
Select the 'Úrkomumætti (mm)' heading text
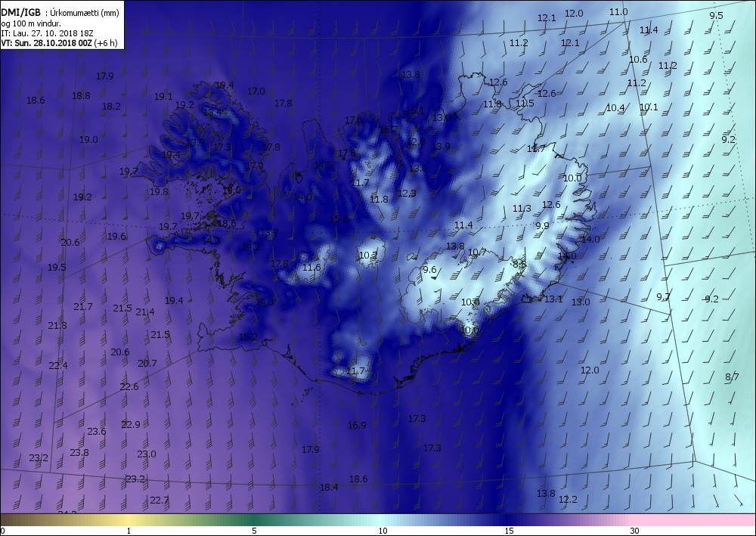85,13
